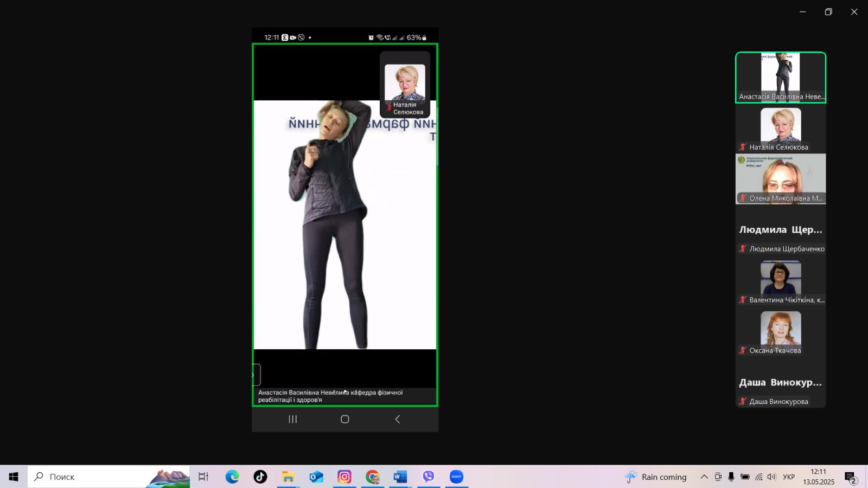Image resolution: width=868 pixels, height=488 pixels.
Task: Switch to Zoom taskbar icon
Action: click(457, 477)
